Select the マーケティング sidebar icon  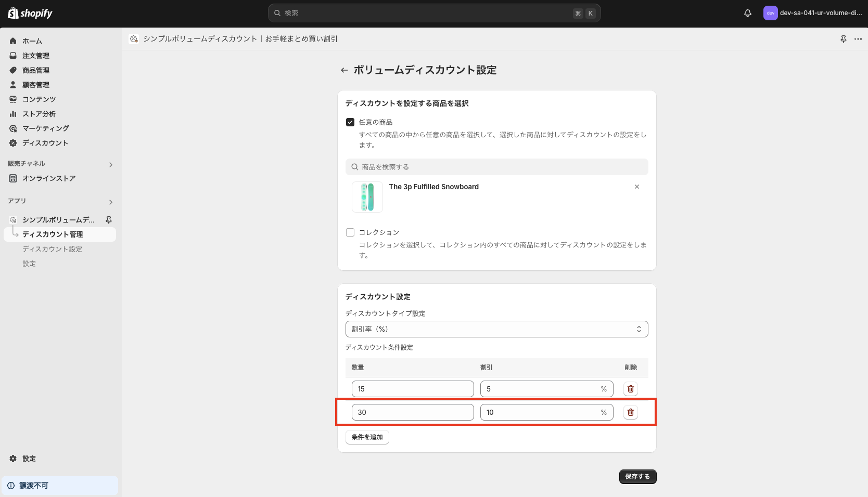tap(12, 128)
